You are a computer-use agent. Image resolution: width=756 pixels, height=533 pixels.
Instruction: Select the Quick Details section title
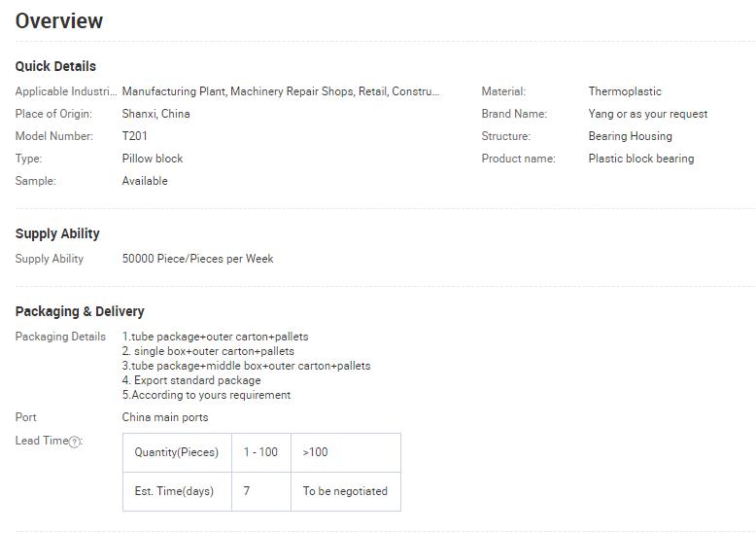pyautogui.click(x=55, y=66)
